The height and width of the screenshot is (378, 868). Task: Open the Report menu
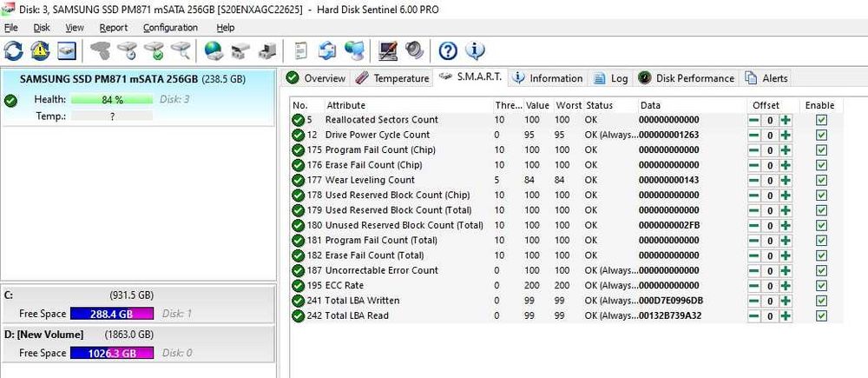click(x=114, y=28)
